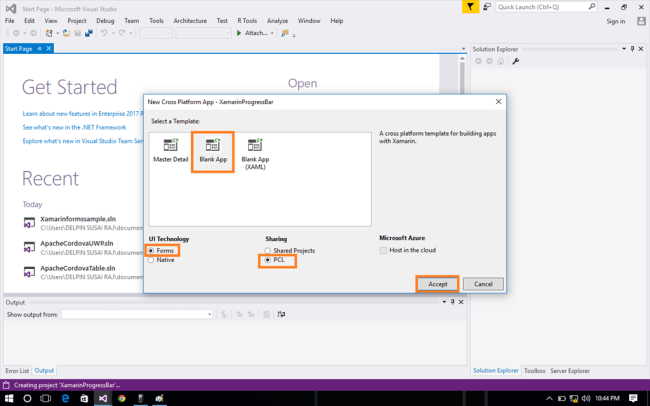Open the Debug menu

[105, 21]
